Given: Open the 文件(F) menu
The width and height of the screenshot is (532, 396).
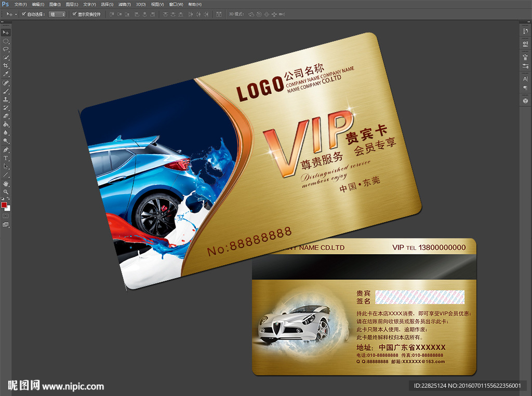Looking at the screenshot, I should point(21,4).
